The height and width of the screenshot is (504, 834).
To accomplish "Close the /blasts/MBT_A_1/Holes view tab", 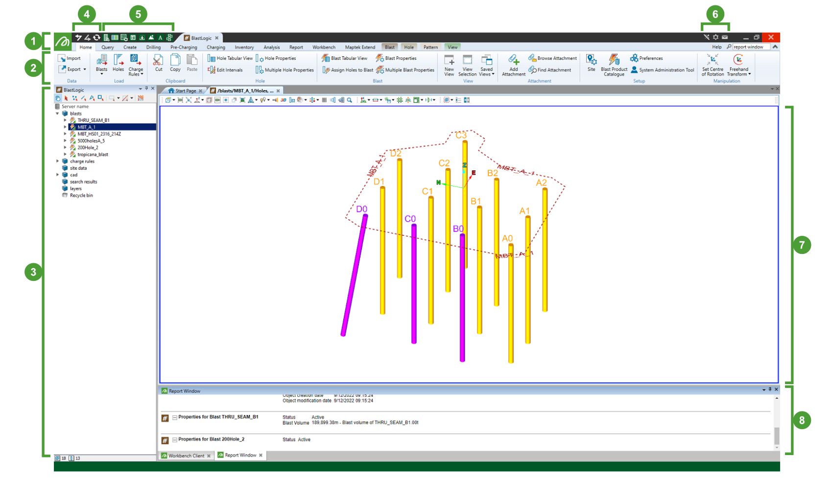I will click(x=278, y=91).
